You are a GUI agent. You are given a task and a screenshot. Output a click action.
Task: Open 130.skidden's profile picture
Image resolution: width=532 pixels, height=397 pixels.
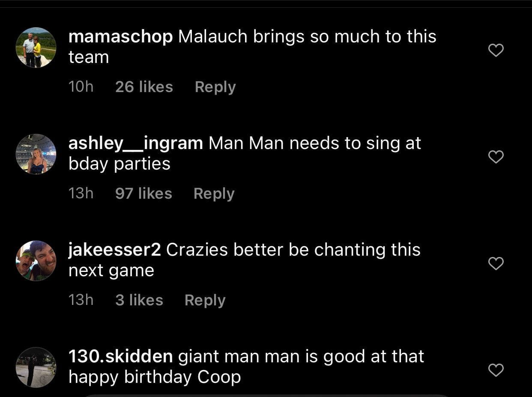(x=36, y=367)
